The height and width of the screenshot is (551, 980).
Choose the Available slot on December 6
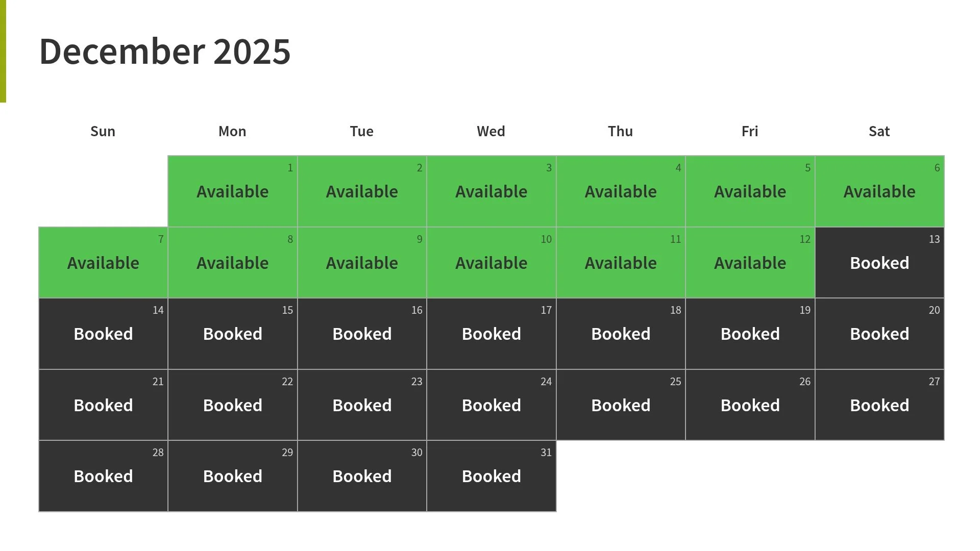[x=879, y=191]
